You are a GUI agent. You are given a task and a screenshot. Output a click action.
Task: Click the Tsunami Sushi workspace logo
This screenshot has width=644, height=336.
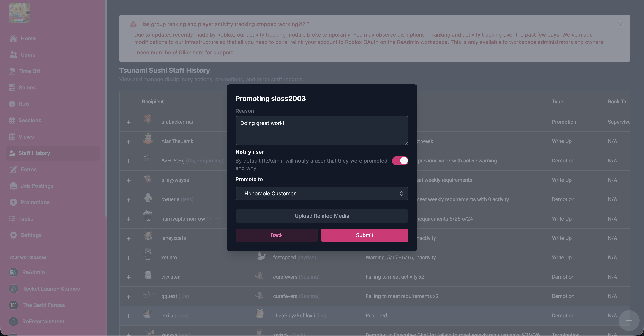click(x=19, y=13)
